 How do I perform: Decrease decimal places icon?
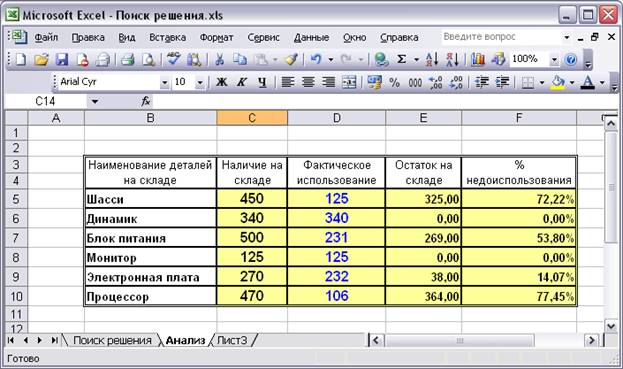[x=456, y=82]
